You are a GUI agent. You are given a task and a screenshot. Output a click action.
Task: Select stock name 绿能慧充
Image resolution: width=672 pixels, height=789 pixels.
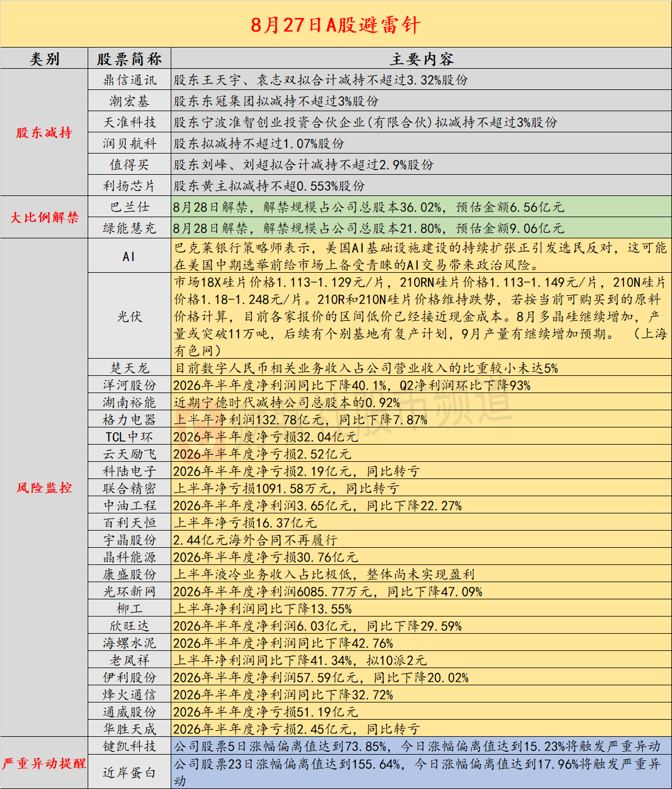point(129,228)
